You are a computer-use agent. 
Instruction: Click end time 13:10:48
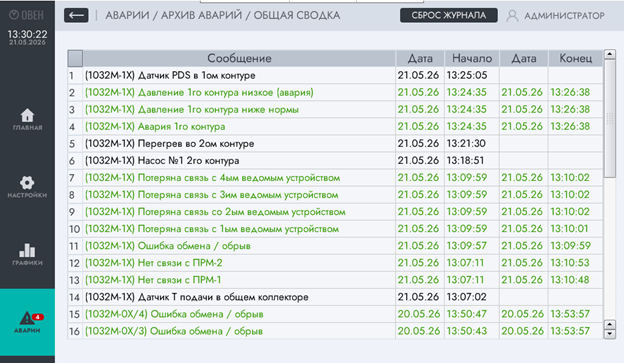pos(569,280)
